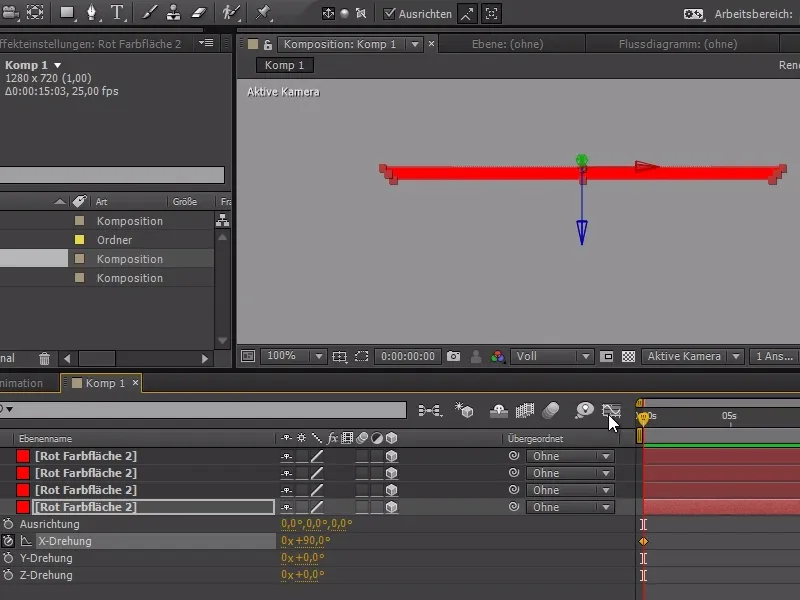Click the parent pick whip of first layer

(x=514, y=456)
